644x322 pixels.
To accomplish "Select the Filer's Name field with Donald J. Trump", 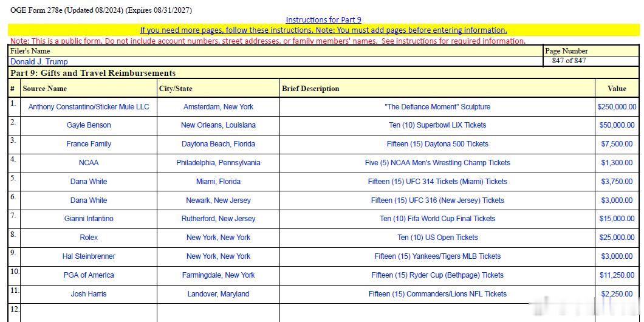I will tap(276, 61).
